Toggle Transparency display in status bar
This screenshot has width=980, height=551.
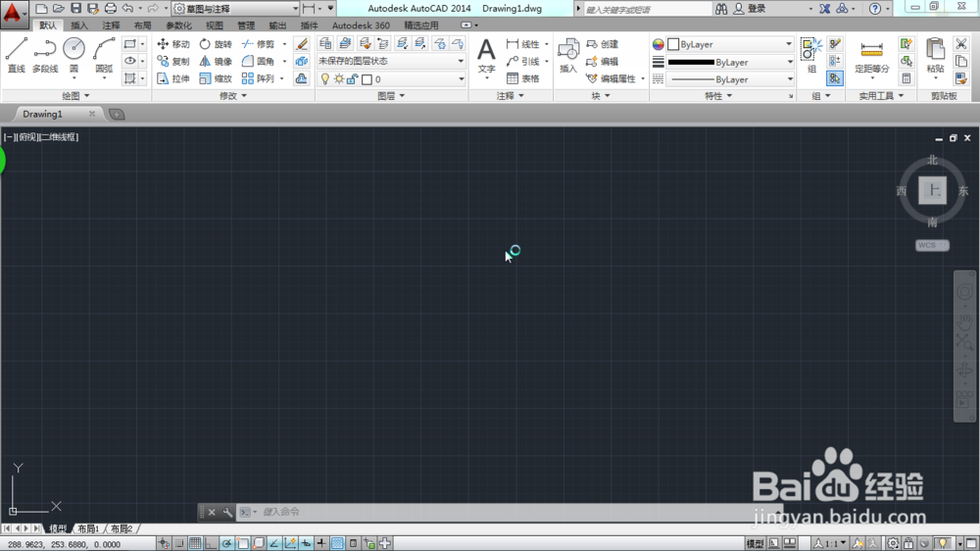click(x=337, y=543)
